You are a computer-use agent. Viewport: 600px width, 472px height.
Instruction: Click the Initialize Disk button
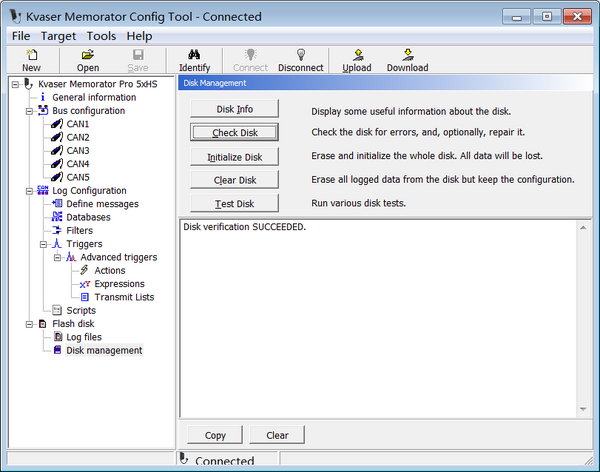234,157
